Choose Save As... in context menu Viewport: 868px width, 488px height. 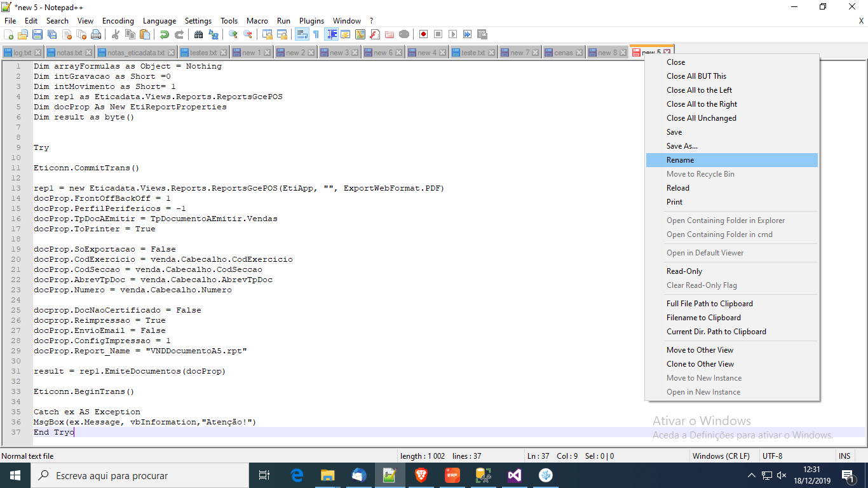(x=732, y=146)
